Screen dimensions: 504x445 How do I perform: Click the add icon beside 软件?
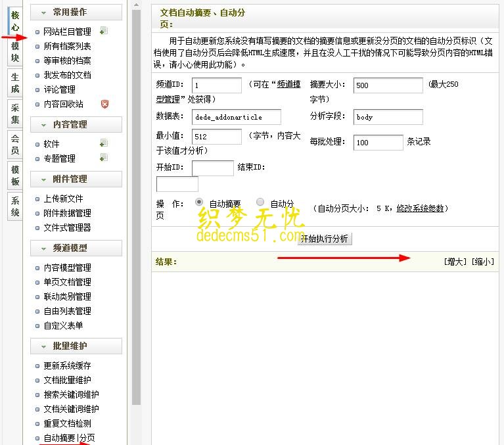tap(104, 143)
